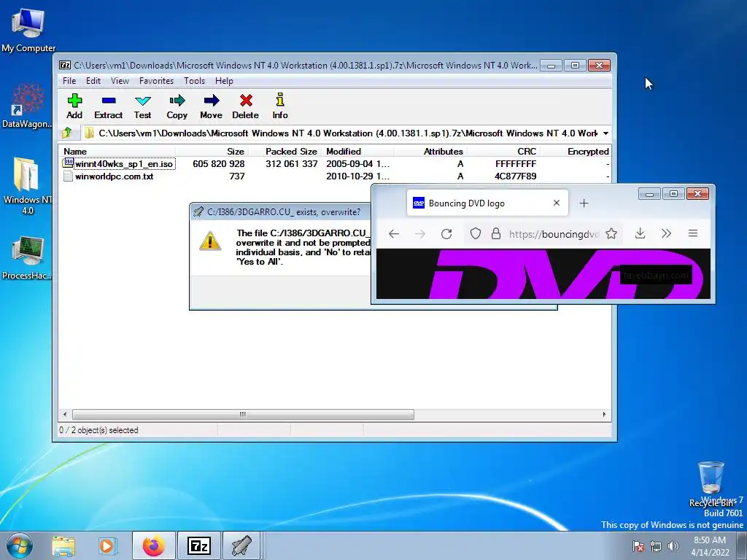Click the right scroll arrow in 7-Zip
Image resolution: width=747 pixels, height=560 pixels.
[x=604, y=414]
